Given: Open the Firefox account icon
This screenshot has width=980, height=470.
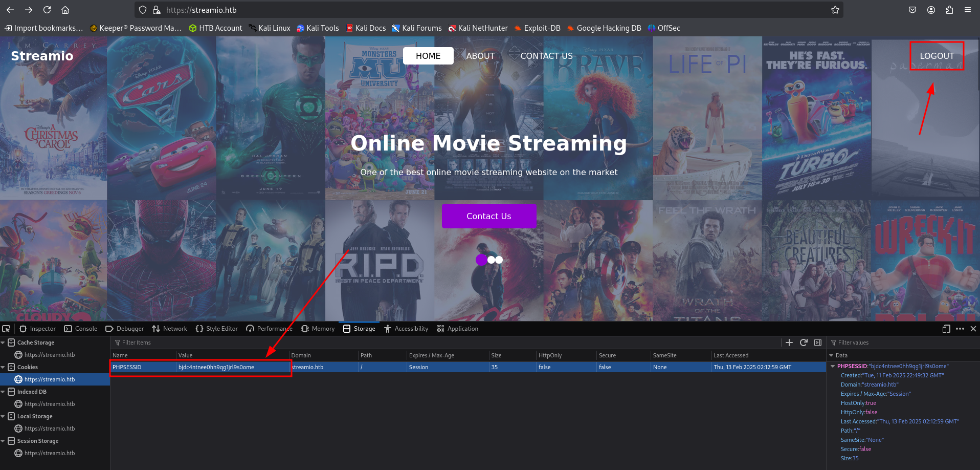Looking at the screenshot, I should (931, 10).
